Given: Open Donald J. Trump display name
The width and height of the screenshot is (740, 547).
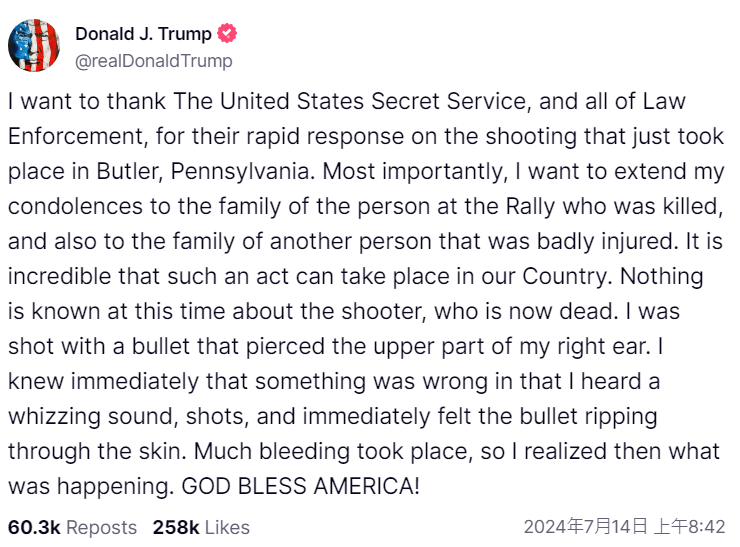Looking at the screenshot, I should tap(143, 34).
